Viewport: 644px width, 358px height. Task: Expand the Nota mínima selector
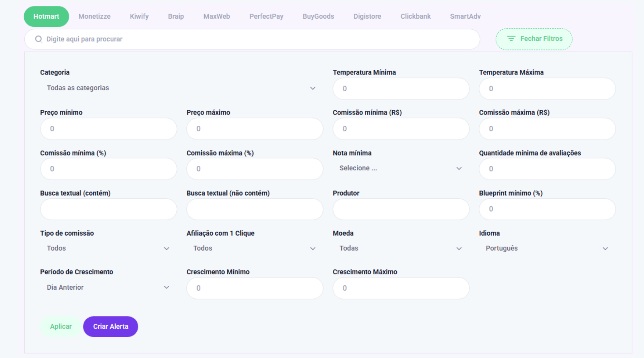pos(400,168)
